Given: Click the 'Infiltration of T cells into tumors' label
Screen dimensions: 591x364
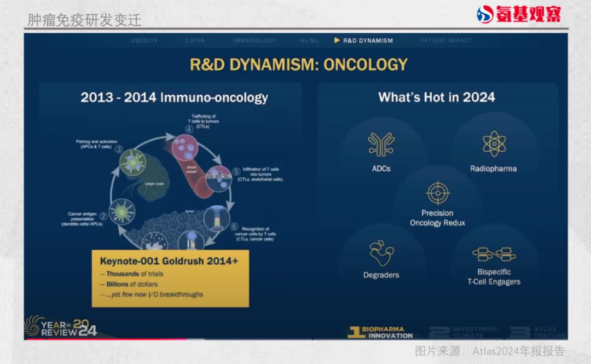Looking at the screenshot, I should [260, 174].
